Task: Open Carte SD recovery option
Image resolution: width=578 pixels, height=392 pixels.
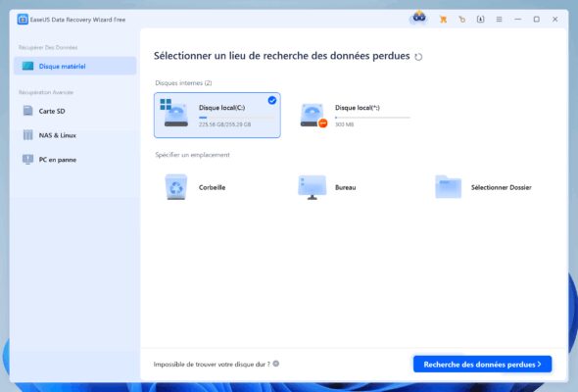Action: click(75, 111)
